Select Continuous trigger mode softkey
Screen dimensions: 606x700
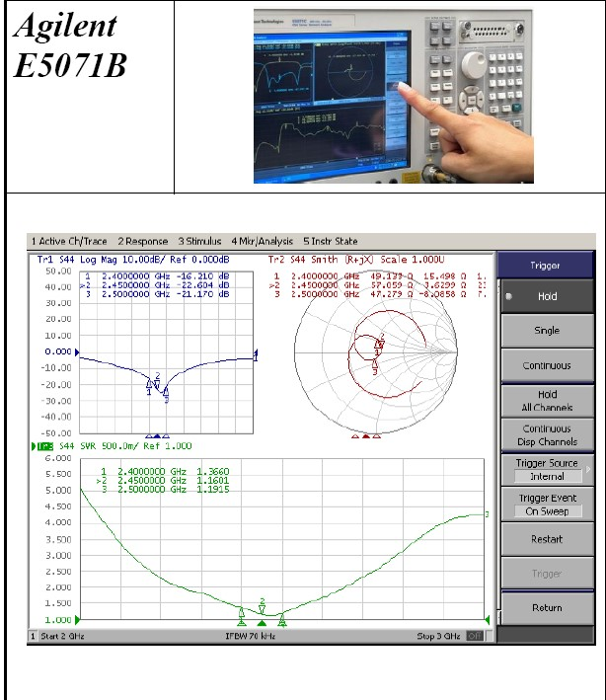tap(547, 365)
